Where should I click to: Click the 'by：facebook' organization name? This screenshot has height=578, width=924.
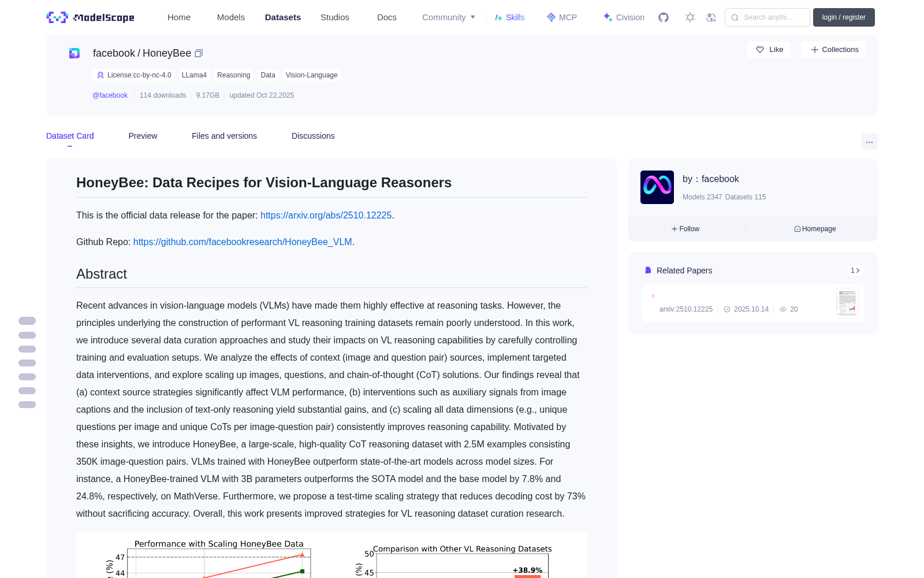pos(711,179)
